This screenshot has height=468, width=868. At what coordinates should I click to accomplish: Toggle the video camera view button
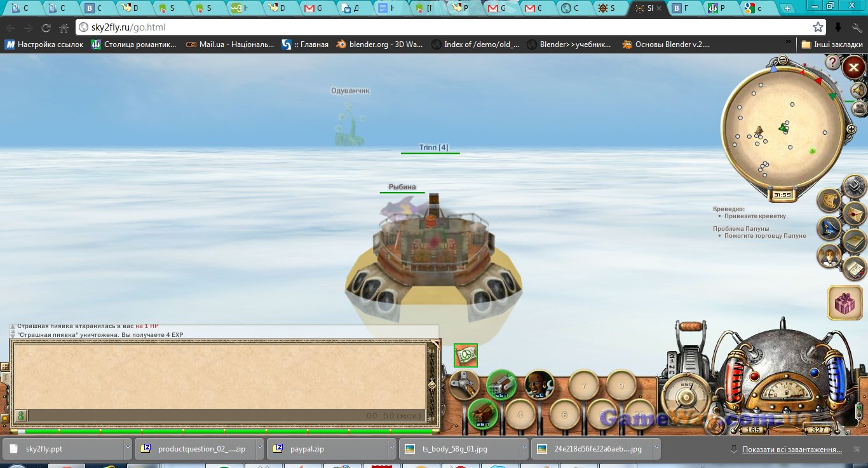click(858, 109)
